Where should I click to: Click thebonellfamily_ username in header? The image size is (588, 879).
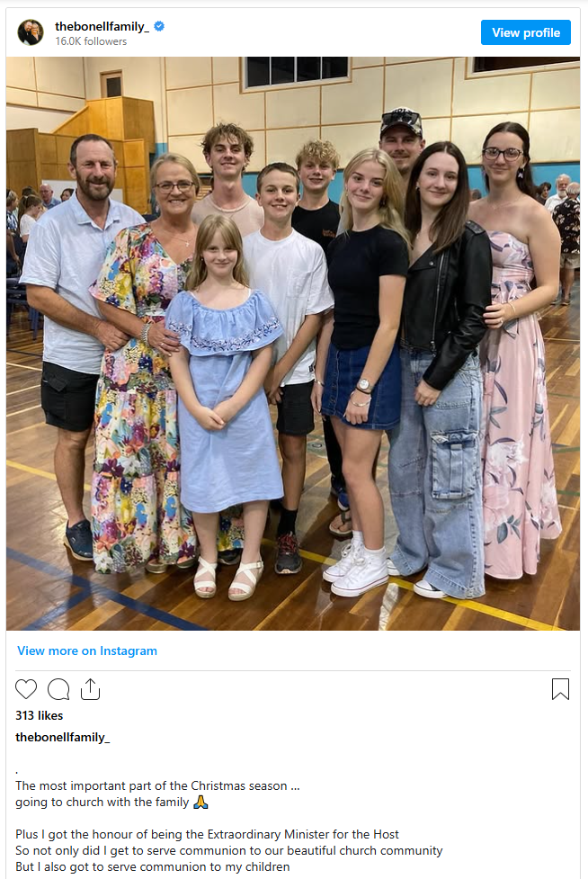(102, 26)
